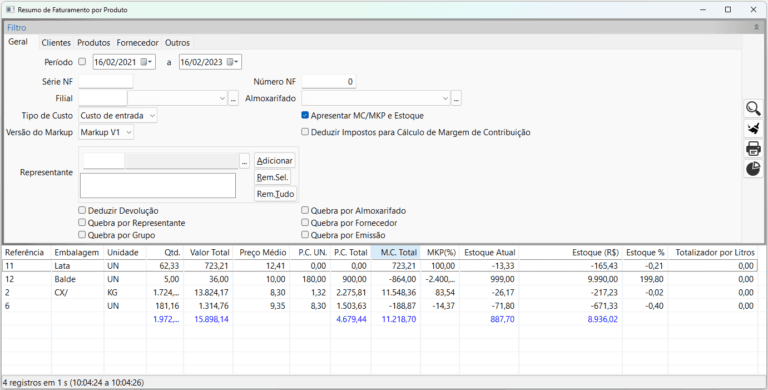Sort by the Referência column header

pos(27,252)
